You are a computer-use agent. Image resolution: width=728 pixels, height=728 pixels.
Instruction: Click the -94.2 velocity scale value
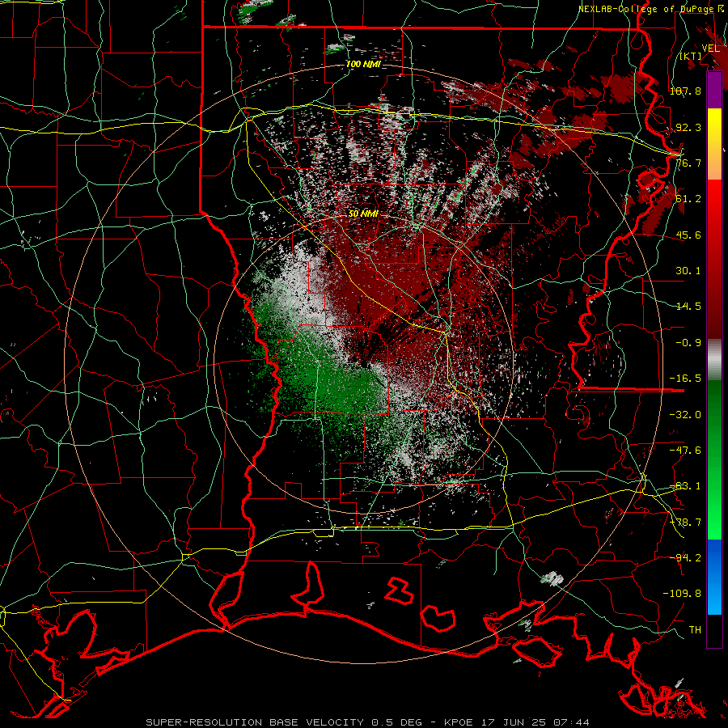(x=685, y=557)
